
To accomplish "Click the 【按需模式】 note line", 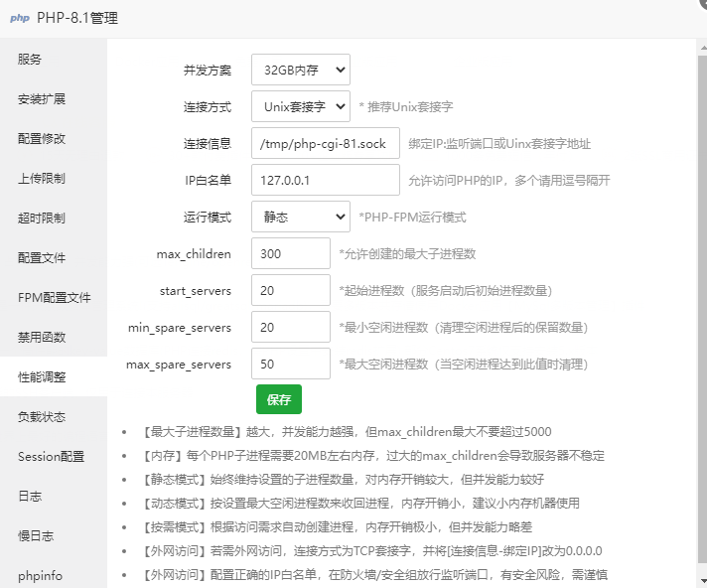I will click(x=338, y=527).
